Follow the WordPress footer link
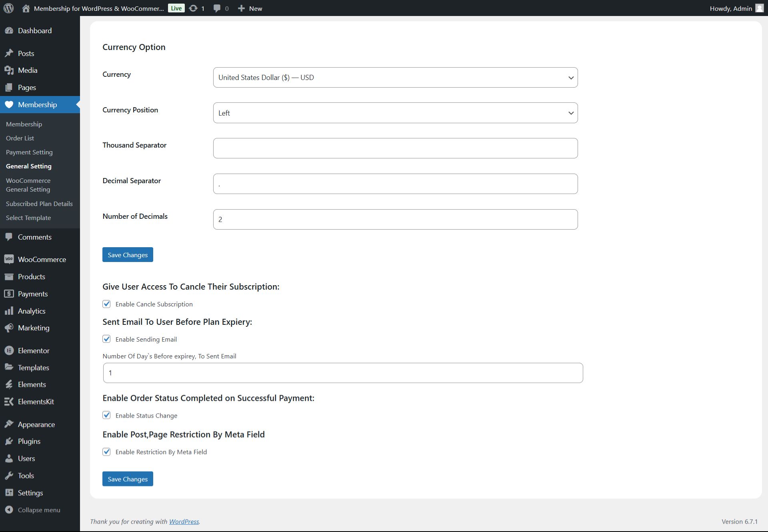Image resolution: width=768 pixels, height=532 pixels. tap(184, 521)
